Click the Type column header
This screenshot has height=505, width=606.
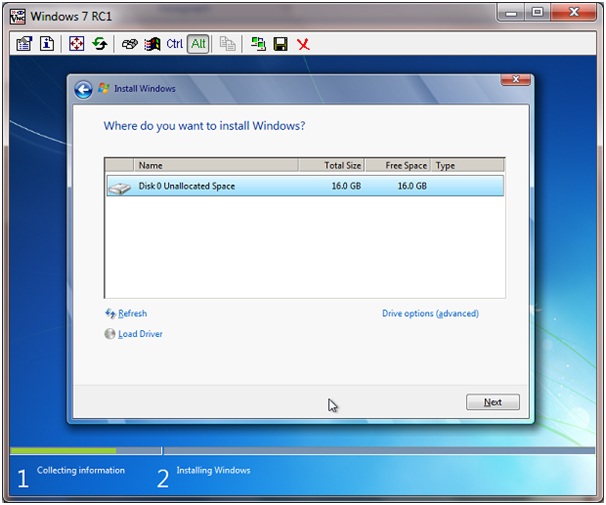[467, 165]
